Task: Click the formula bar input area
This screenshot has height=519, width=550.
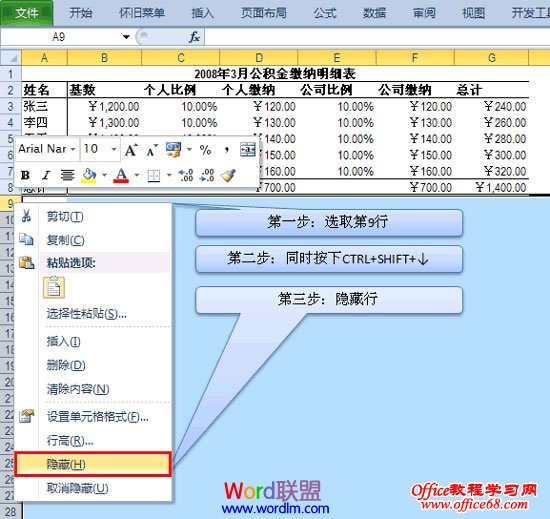Action: tap(377, 36)
